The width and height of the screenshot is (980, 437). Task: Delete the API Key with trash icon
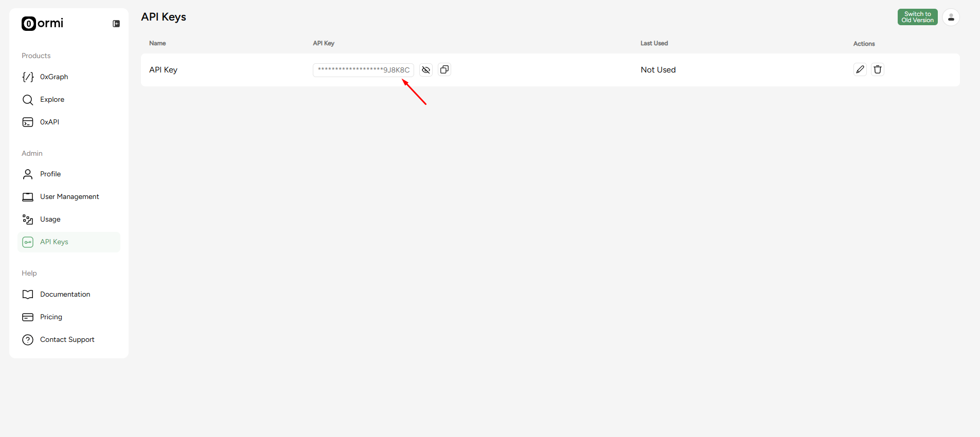pos(878,69)
